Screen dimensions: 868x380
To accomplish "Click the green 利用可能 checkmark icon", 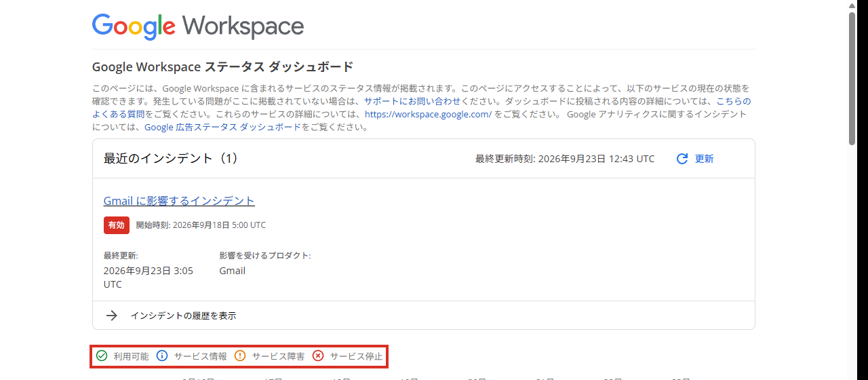I will point(102,356).
